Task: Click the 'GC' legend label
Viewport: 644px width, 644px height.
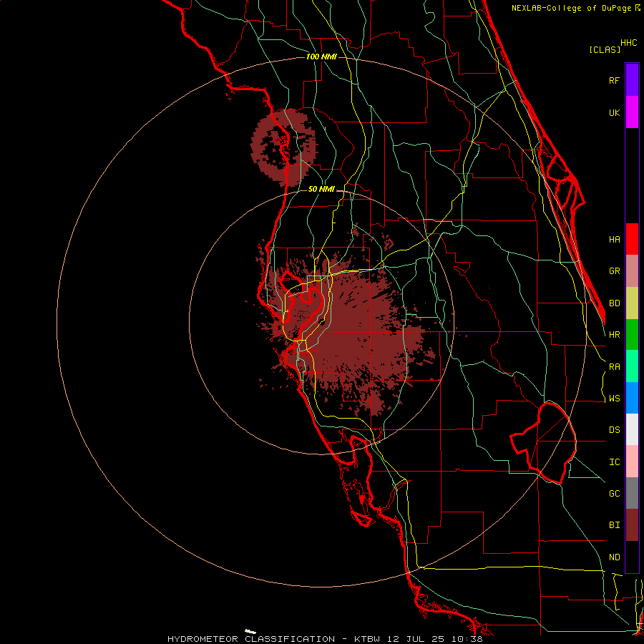Action: pos(614,493)
